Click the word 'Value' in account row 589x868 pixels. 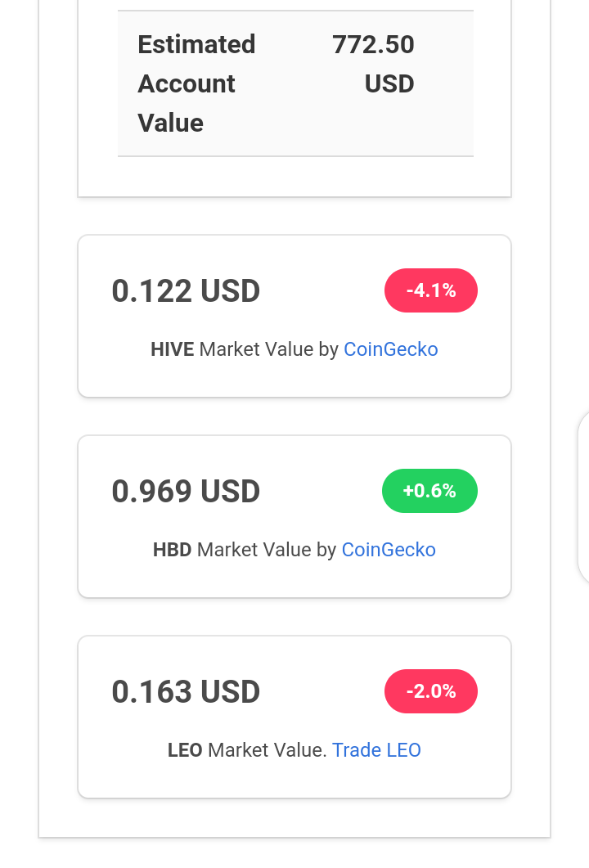(170, 123)
